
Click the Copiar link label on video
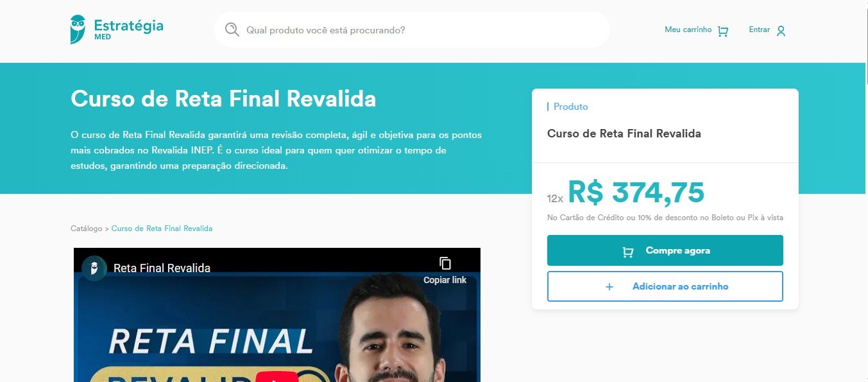[x=445, y=280]
